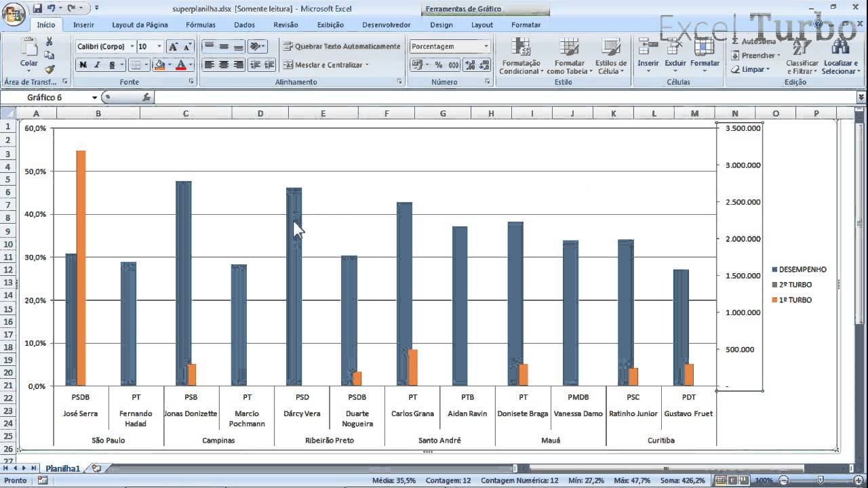Open the Quick Access customize dropdown
This screenshot has width=868, height=488.
click(x=96, y=8)
